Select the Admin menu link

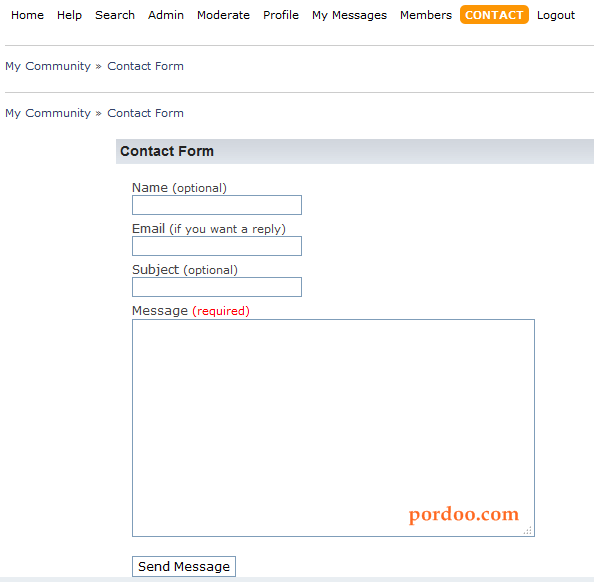pyautogui.click(x=166, y=15)
